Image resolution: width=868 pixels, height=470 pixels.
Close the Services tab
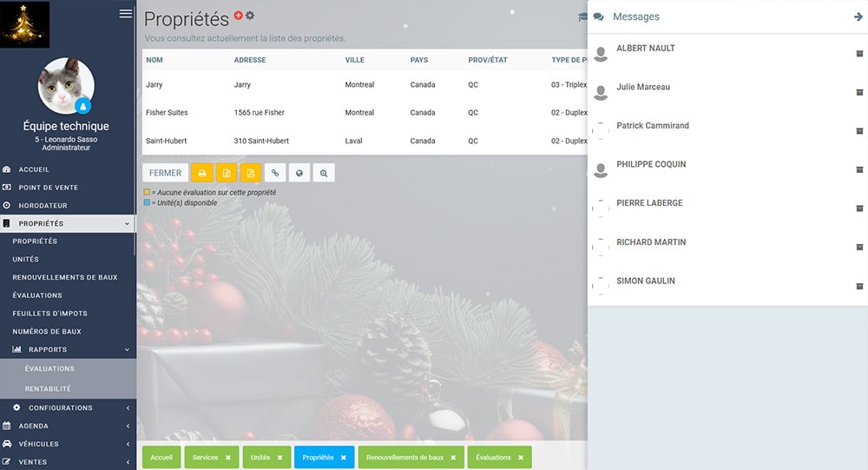pyautogui.click(x=228, y=457)
